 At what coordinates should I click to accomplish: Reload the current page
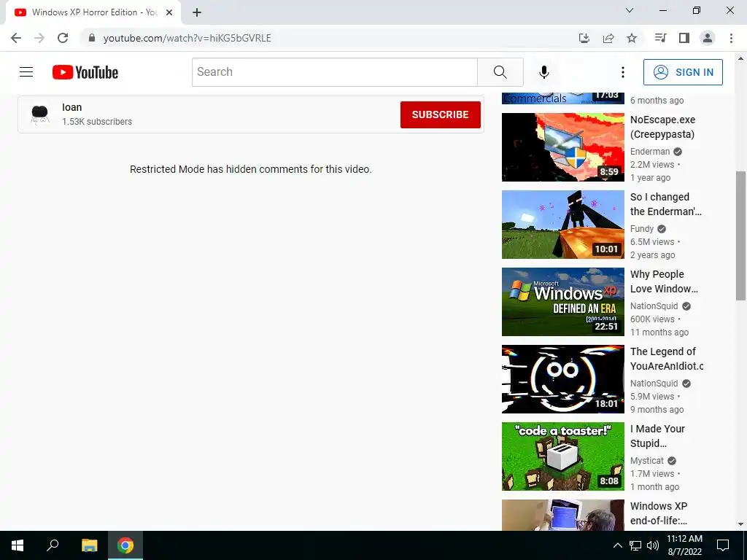click(63, 38)
